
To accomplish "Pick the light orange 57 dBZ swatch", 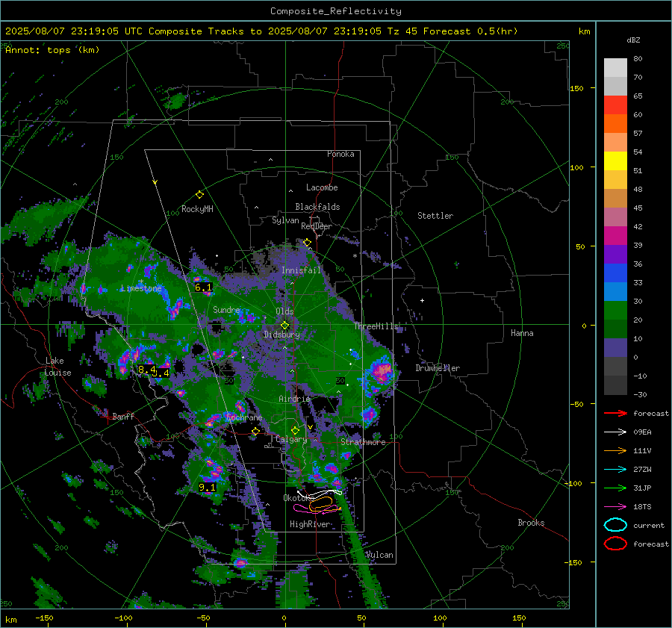I will pyautogui.click(x=615, y=143).
